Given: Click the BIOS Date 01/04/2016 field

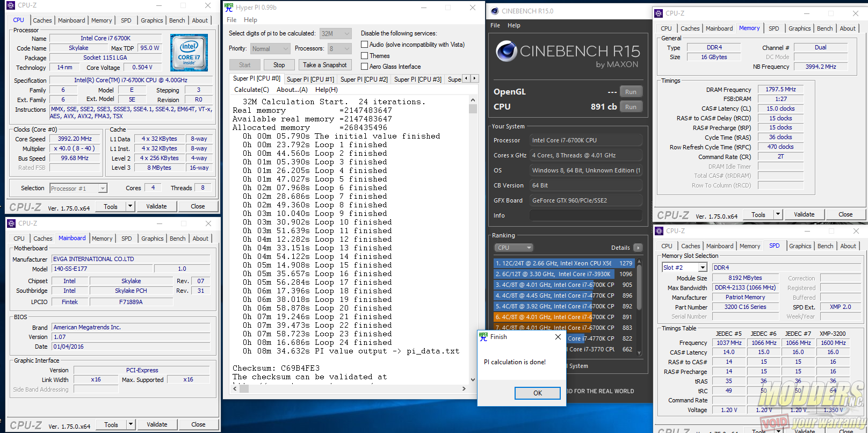Looking at the screenshot, I should 131,347.
